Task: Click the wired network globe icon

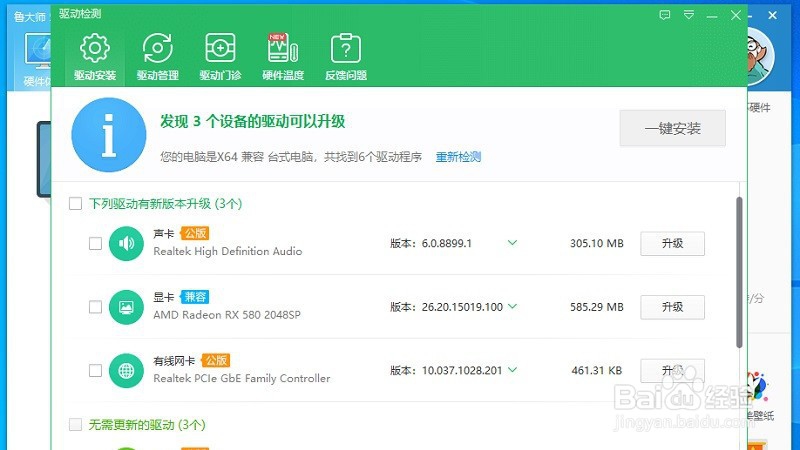Action: (126, 370)
